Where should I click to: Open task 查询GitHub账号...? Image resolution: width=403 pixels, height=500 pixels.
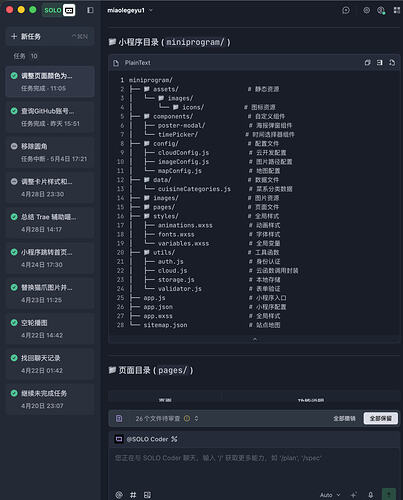pyautogui.click(x=50, y=117)
